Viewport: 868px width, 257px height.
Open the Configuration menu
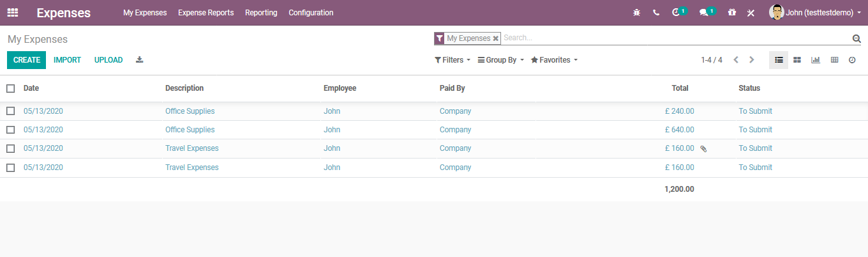(311, 13)
